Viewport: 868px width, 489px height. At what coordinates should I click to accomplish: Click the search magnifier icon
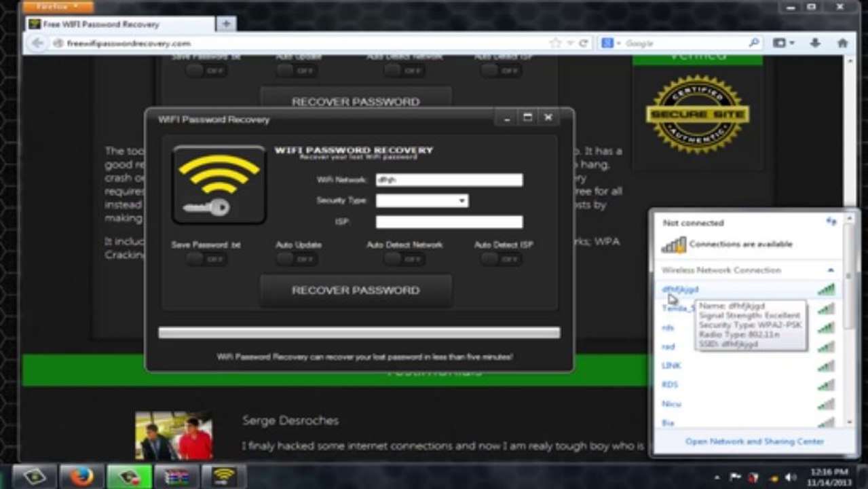point(754,43)
